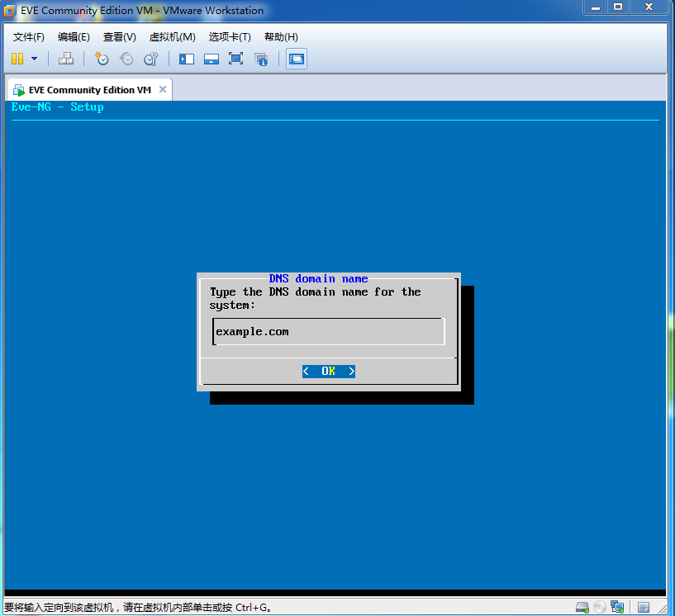Minimize the VMware Workstation window
The height and width of the screenshot is (616, 675).
click(596, 7)
